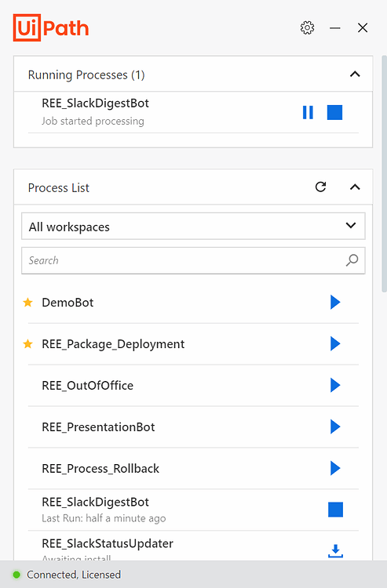Refresh the Process List

click(320, 187)
